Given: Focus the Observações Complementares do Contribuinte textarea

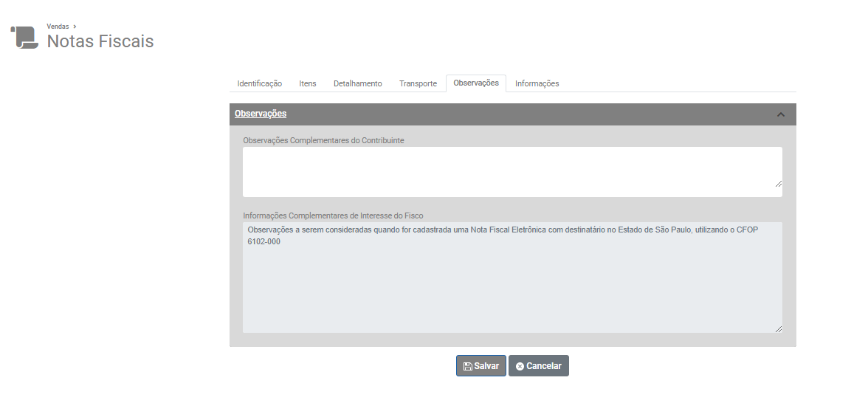Looking at the screenshot, I should click(512, 171).
